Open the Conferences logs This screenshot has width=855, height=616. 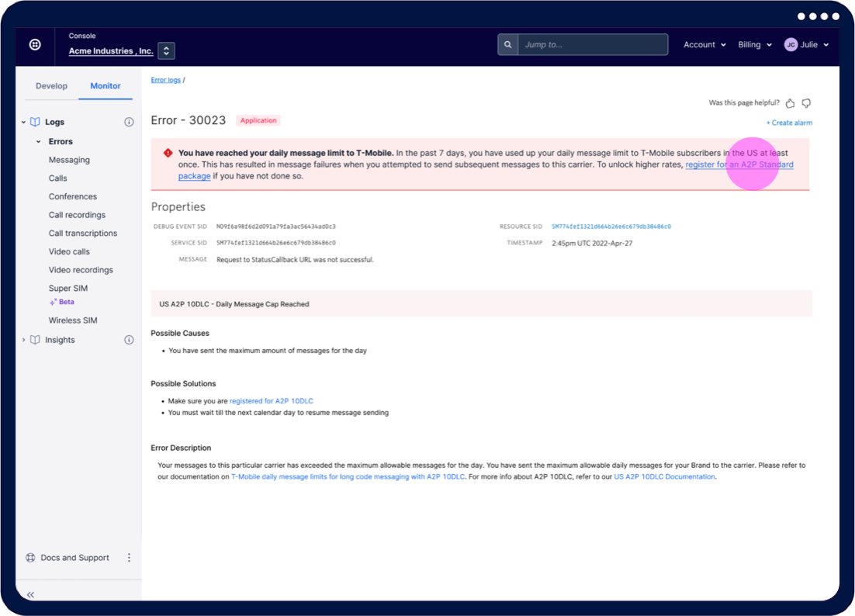[x=72, y=196]
